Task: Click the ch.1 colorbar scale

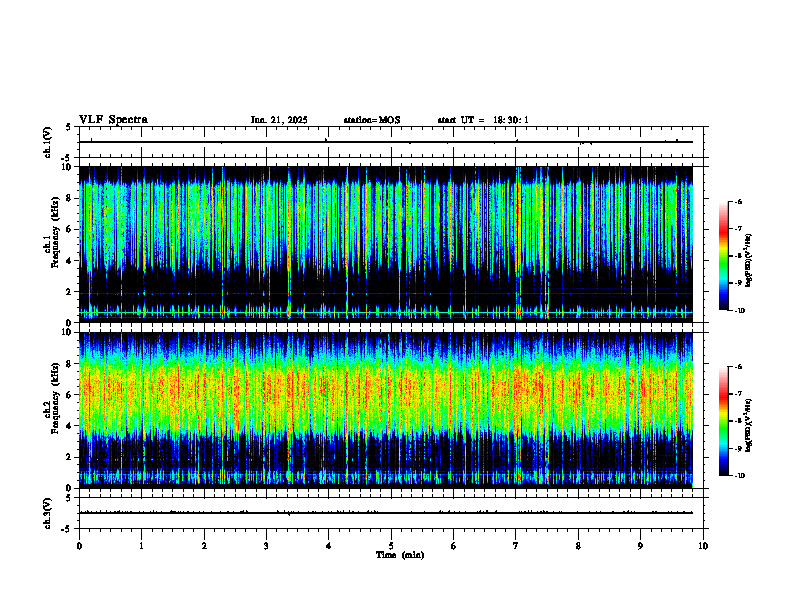Action: (x=724, y=256)
